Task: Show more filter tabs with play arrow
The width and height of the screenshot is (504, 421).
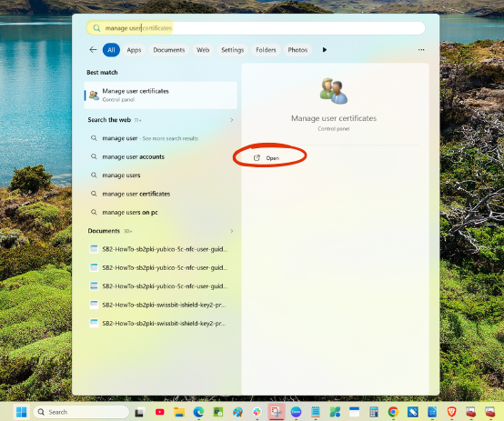Action: (324, 50)
